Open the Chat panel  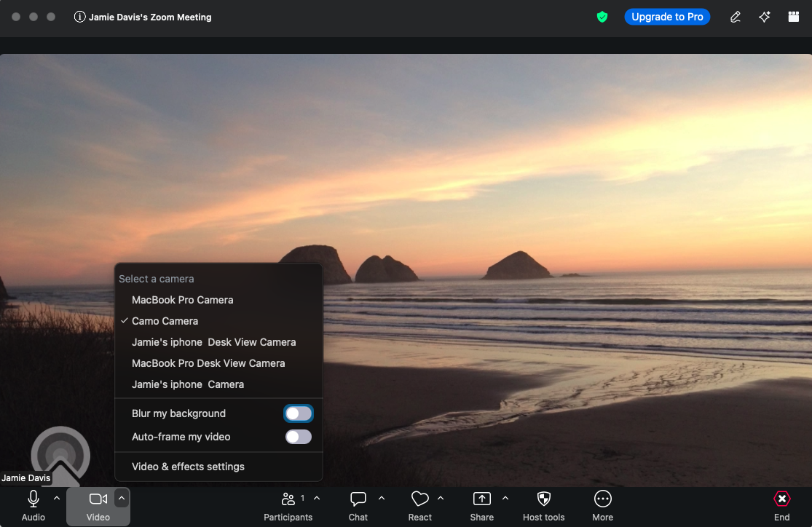[358, 507]
